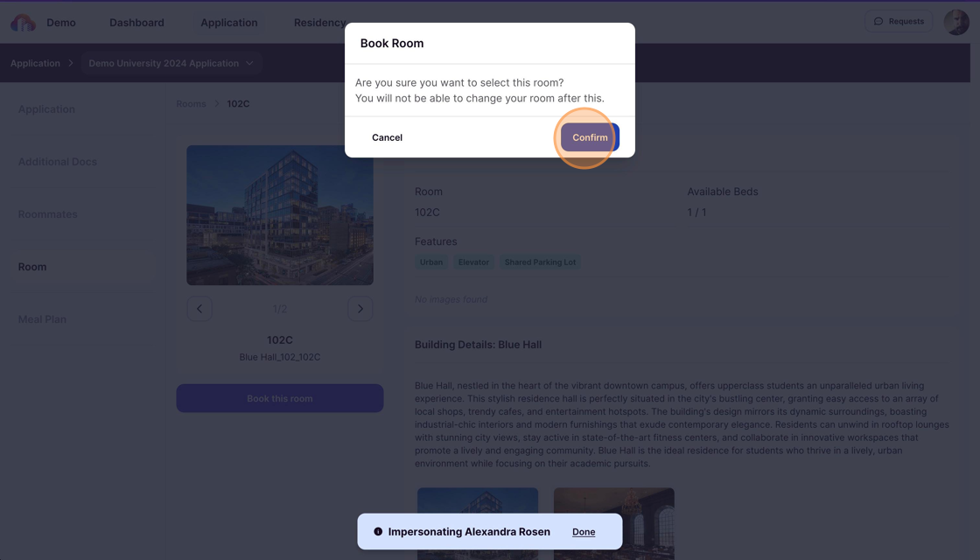980x560 pixels.
Task: Switch to the Residency section
Action: tap(319, 22)
